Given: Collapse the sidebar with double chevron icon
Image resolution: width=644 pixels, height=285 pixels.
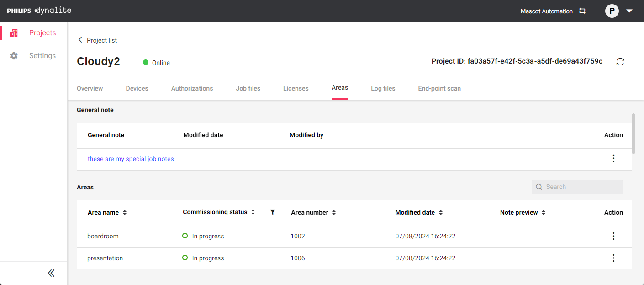Looking at the screenshot, I should (51, 273).
